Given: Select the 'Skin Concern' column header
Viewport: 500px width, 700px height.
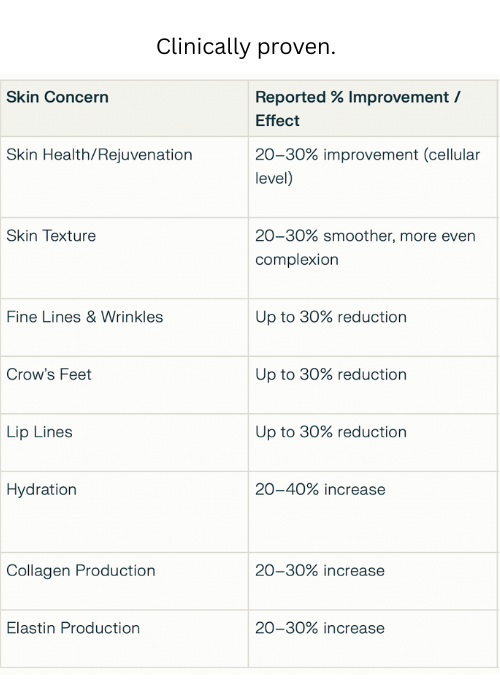Looking at the screenshot, I should (57, 97).
